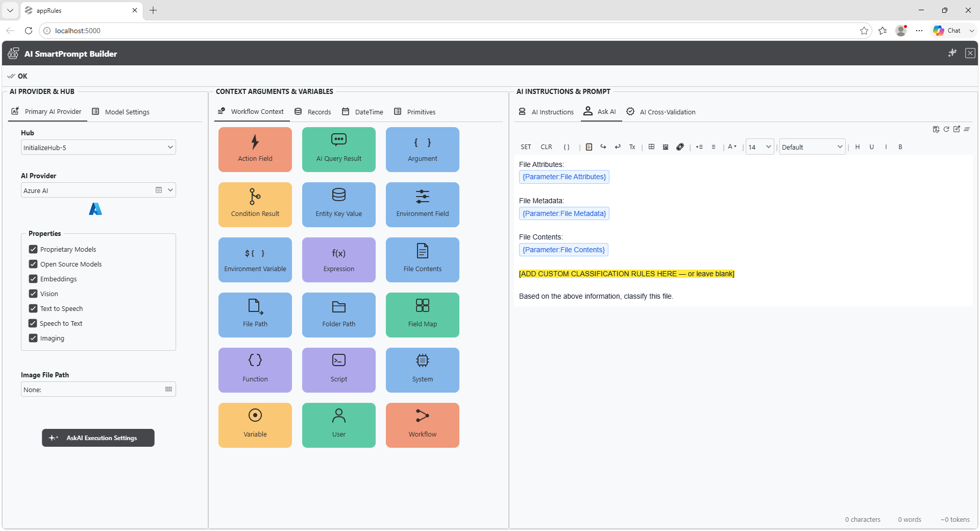Open the font size dropdown showing 14

(759, 147)
